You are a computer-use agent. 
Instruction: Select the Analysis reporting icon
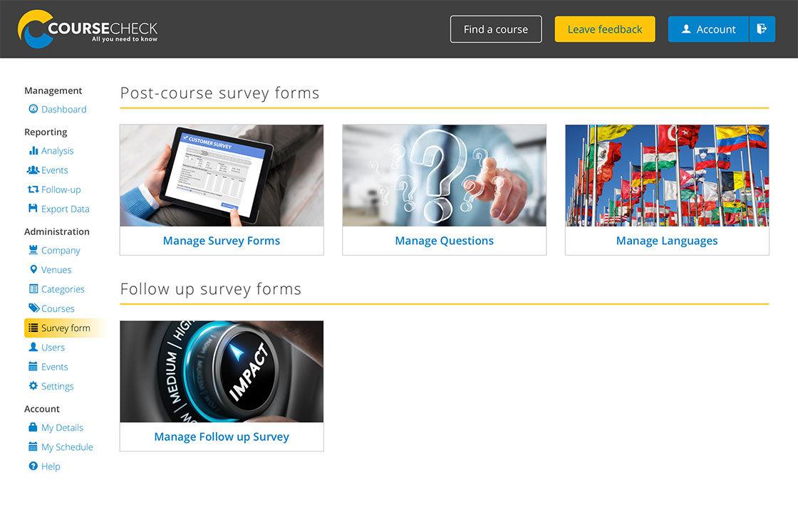33,150
